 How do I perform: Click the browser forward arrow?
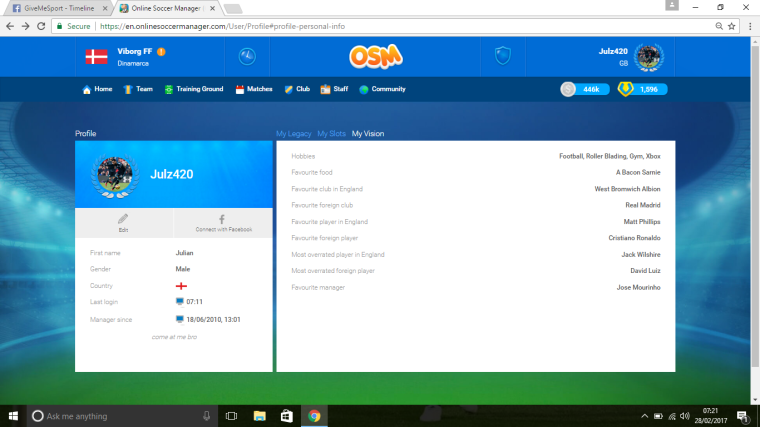(x=26, y=26)
